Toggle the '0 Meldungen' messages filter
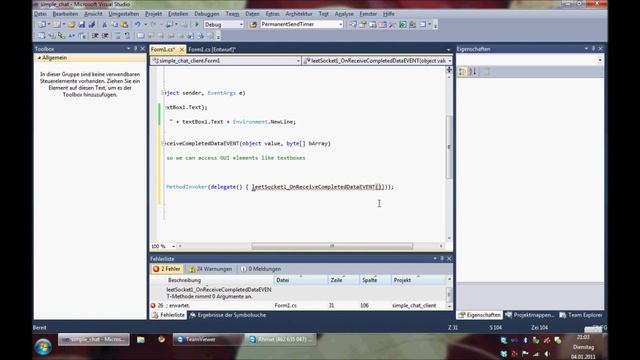The width and height of the screenshot is (640, 360). pyautogui.click(x=261, y=269)
